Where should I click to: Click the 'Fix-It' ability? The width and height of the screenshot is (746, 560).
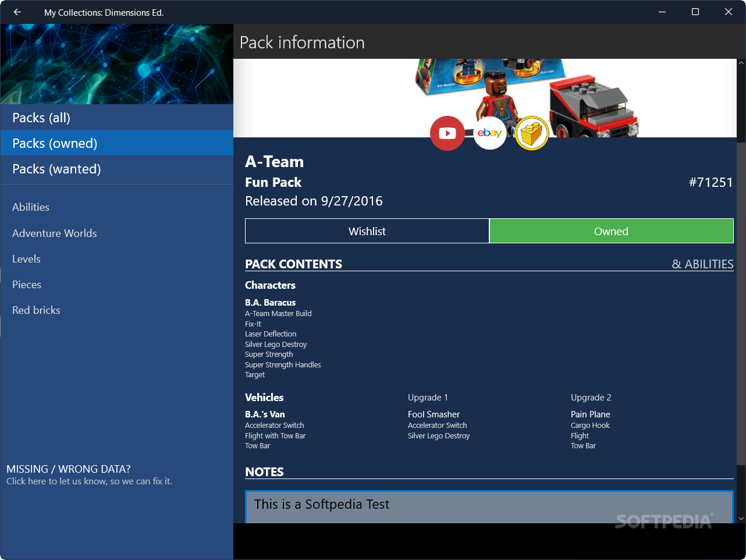(x=253, y=324)
